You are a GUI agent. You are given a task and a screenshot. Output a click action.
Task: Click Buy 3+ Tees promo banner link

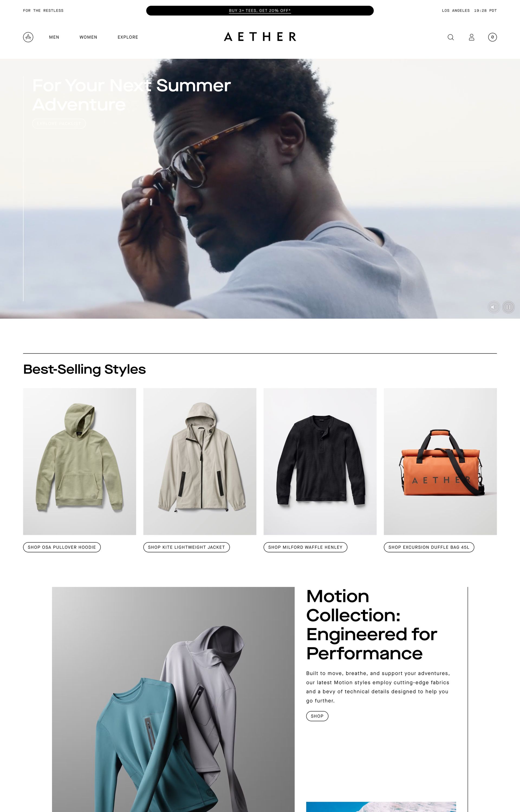[x=260, y=11]
